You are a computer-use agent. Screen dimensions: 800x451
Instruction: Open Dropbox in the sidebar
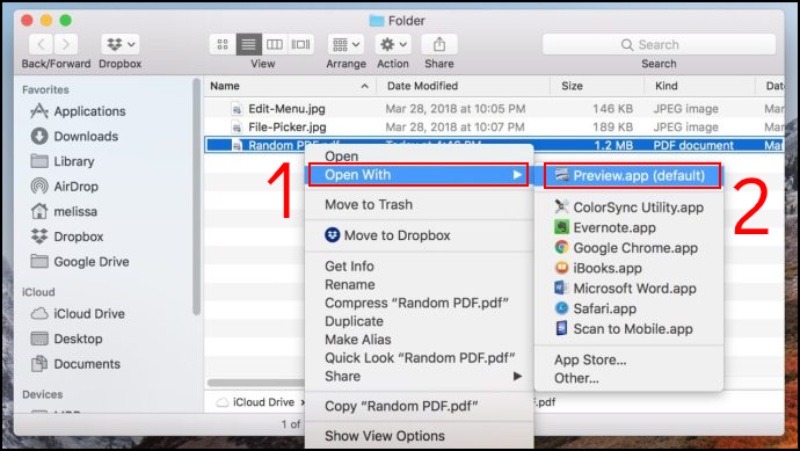coord(67,236)
